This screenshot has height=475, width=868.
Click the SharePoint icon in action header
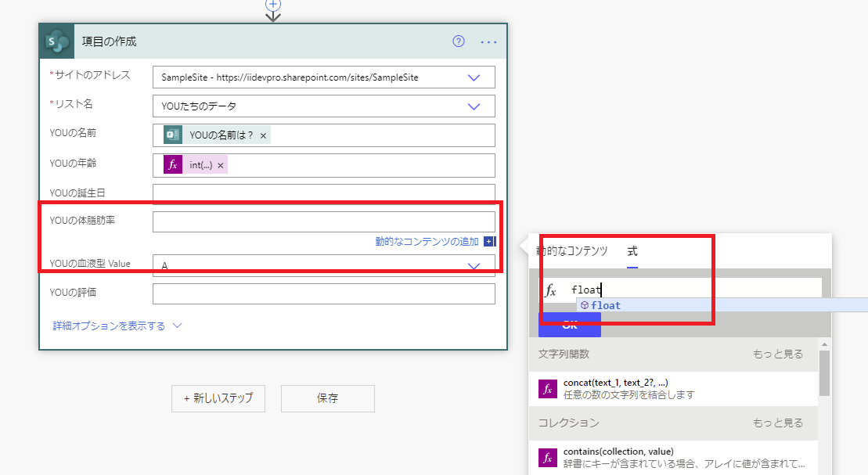point(59,41)
